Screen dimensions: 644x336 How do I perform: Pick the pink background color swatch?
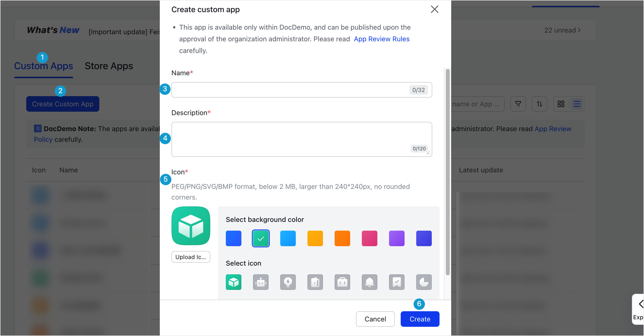pyautogui.click(x=369, y=238)
